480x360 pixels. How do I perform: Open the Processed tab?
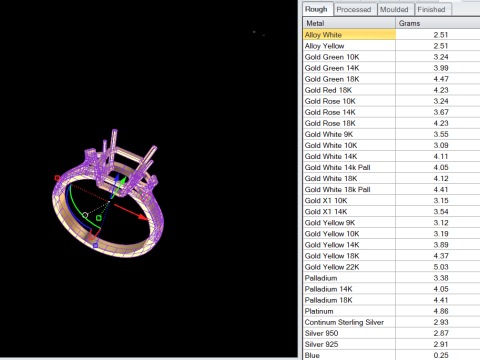[354, 9]
